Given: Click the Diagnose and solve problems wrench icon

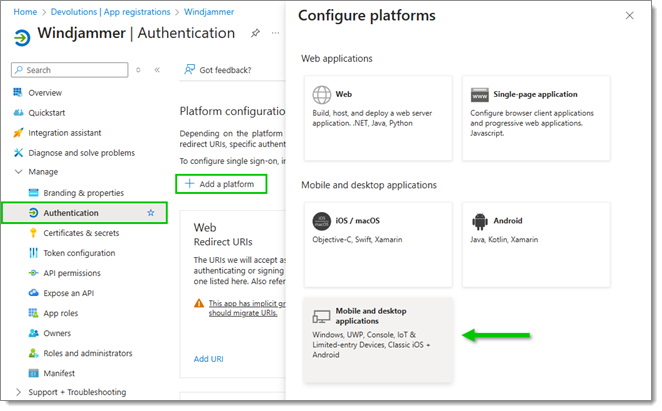Looking at the screenshot, I should tap(18, 152).
